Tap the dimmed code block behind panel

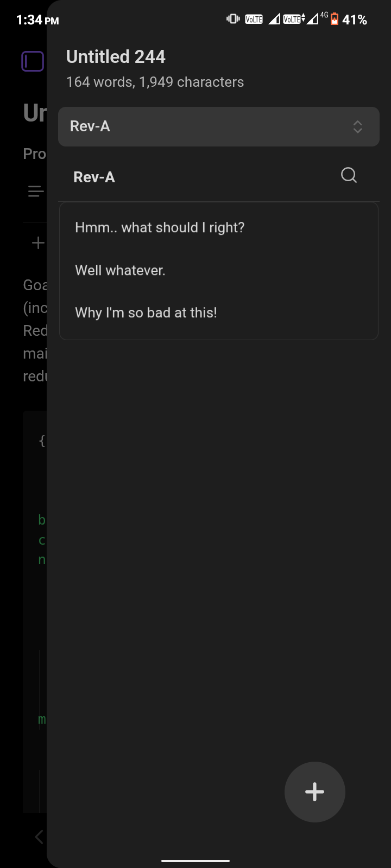point(35,611)
